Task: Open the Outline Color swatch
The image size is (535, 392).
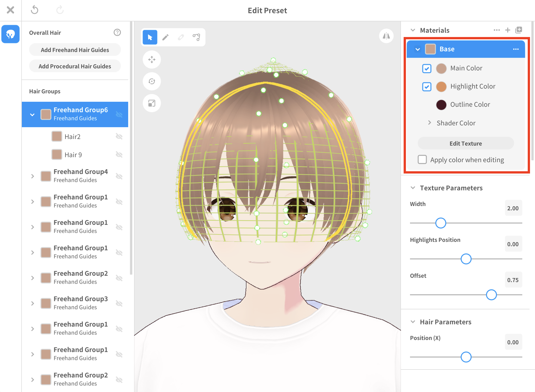Action: (x=441, y=105)
